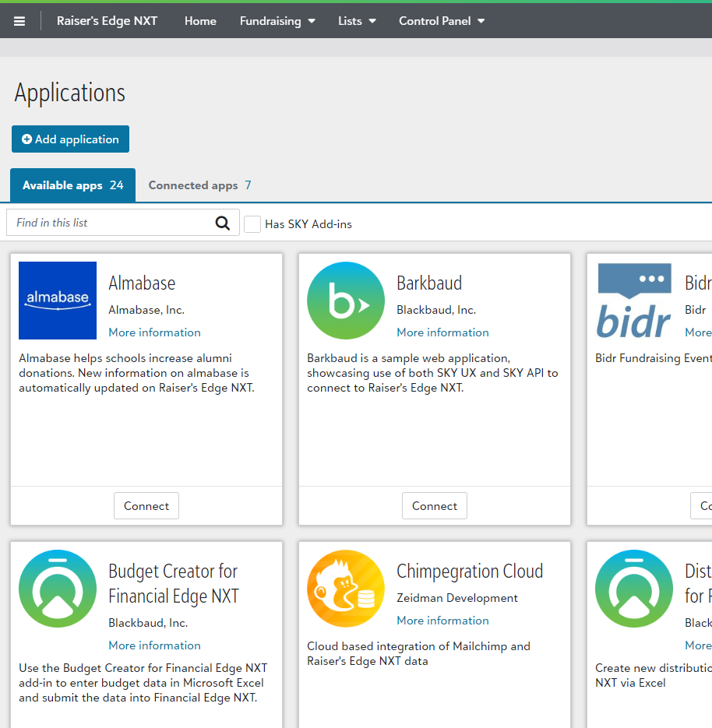The image size is (712, 728).
Task: Switch to the Connected apps tab
Action: (199, 185)
